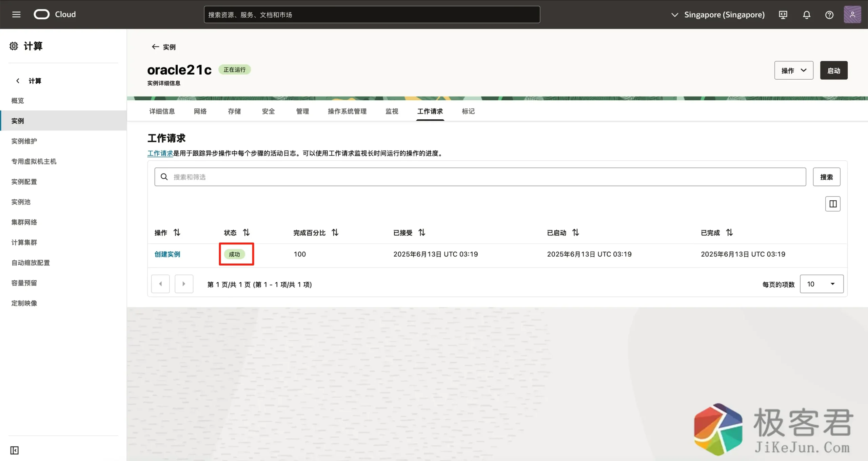Click the 成功 status badge
Viewport: 868px width, 461px height.
pyautogui.click(x=234, y=254)
